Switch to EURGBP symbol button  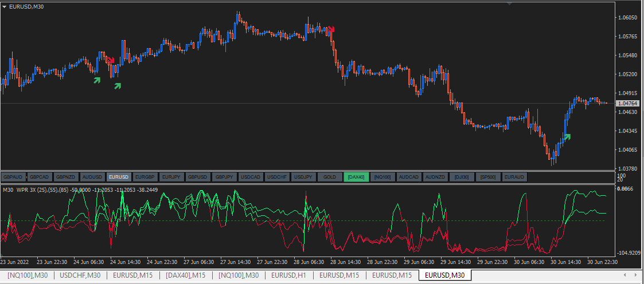point(145,177)
